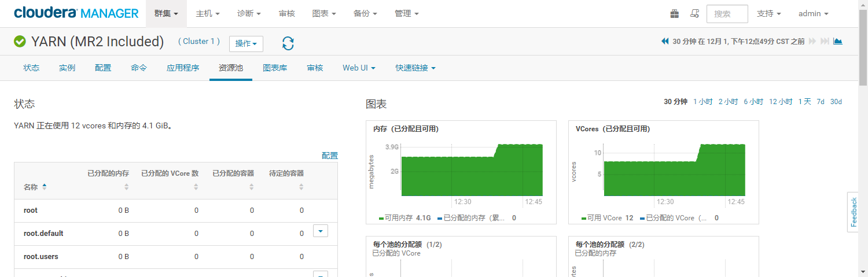Open the 主机 dropdown menu
868x277 pixels.
(208, 13)
